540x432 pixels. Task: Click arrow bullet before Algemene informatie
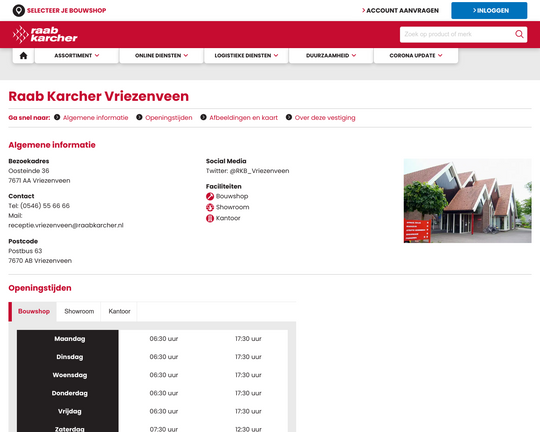coord(57,117)
